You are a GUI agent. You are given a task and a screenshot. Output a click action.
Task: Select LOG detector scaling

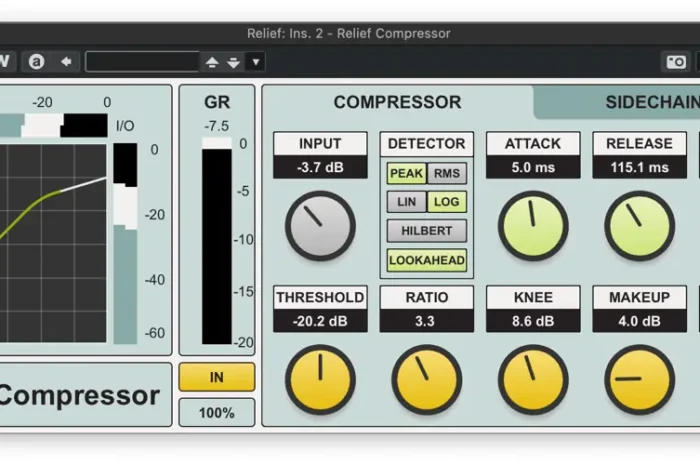tap(446, 202)
